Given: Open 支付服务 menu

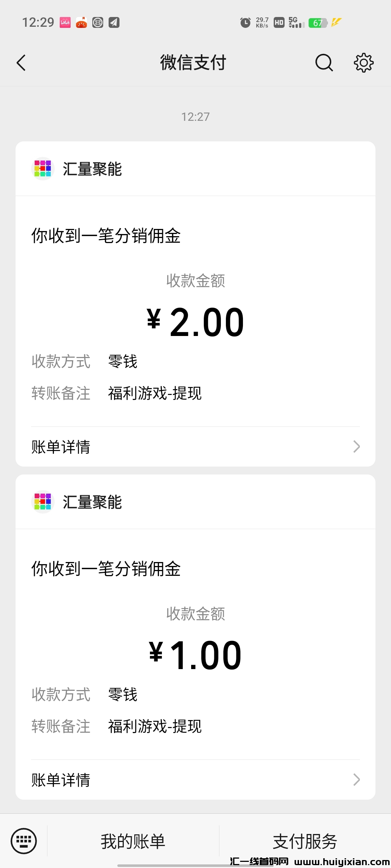Looking at the screenshot, I should click(305, 841).
